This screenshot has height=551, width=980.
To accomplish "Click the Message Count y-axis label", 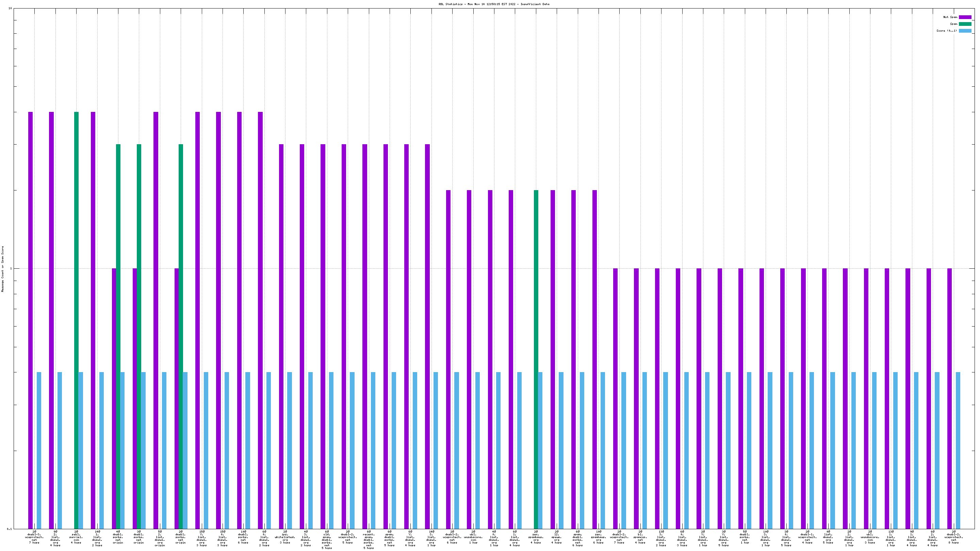I will [3, 269].
